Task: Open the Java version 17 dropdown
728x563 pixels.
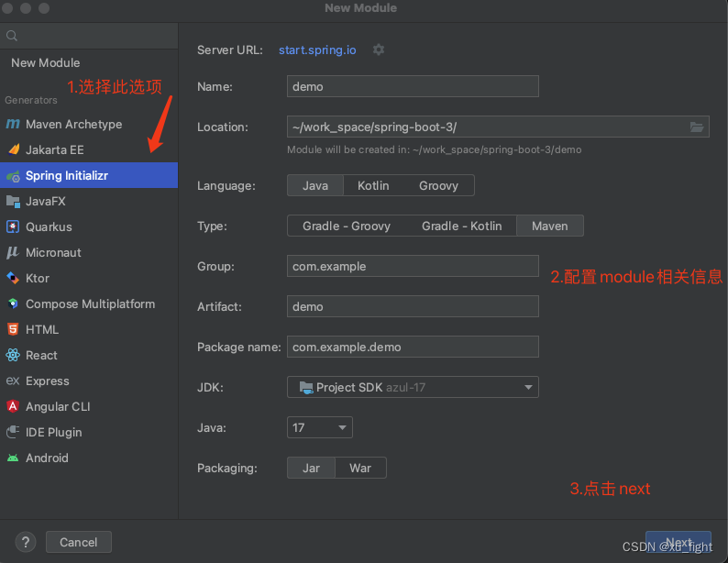Action: (320, 427)
